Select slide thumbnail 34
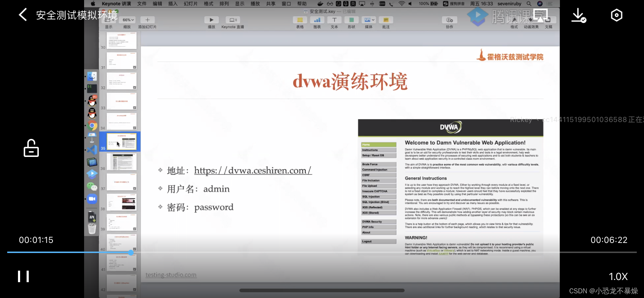The height and width of the screenshot is (298, 644). click(x=121, y=121)
